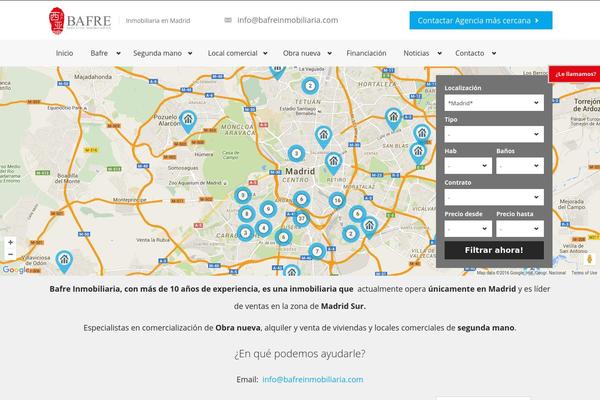Viewport: 600px width, 400px height.
Task: Open the Bafre menu item
Action: [99, 53]
